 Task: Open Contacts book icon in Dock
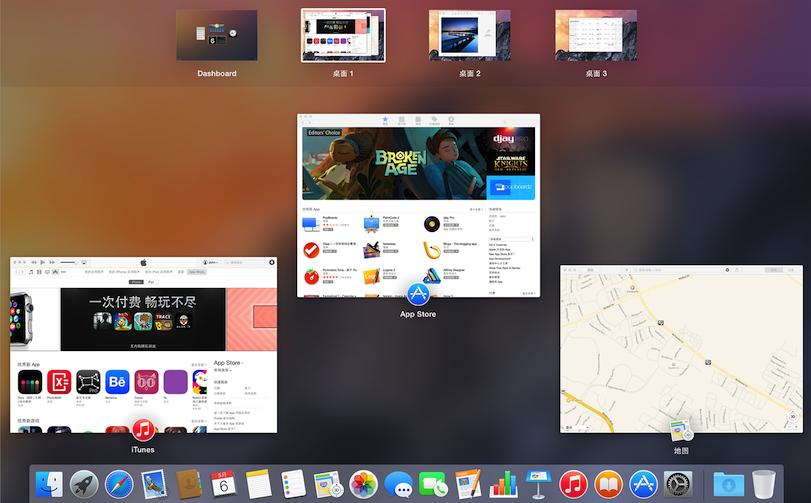pyautogui.click(x=188, y=484)
